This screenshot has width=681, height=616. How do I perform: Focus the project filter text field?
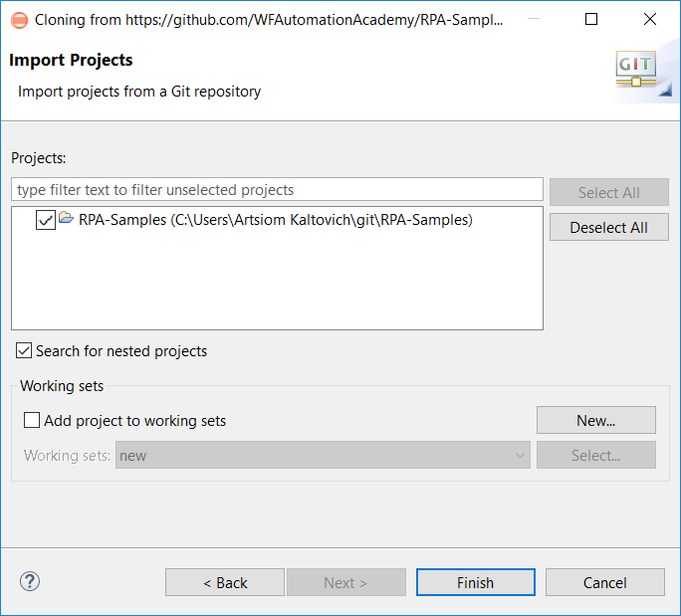pyautogui.click(x=277, y=189)
